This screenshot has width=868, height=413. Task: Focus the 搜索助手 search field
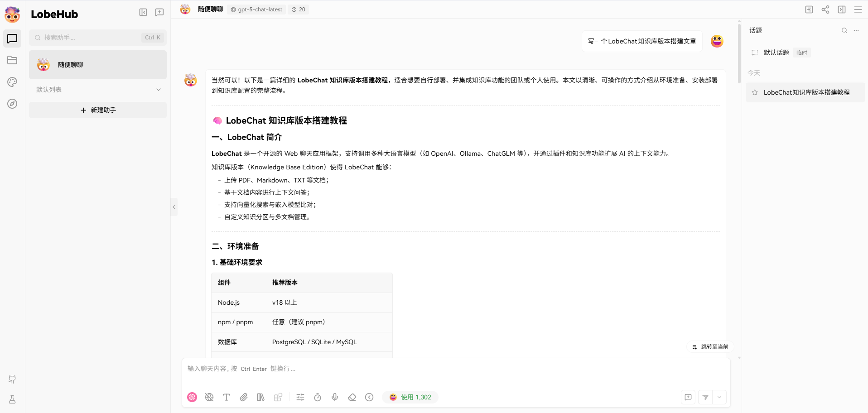[91, 38]
